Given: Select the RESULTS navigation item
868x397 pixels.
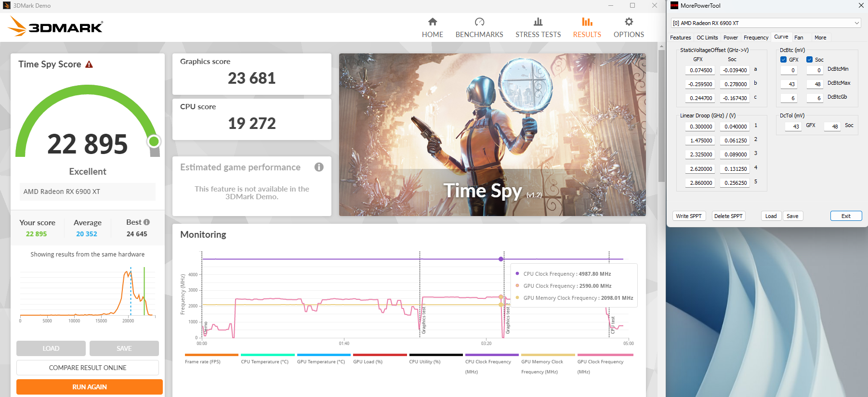Looking at the screenshot, I should click(587, 28).
